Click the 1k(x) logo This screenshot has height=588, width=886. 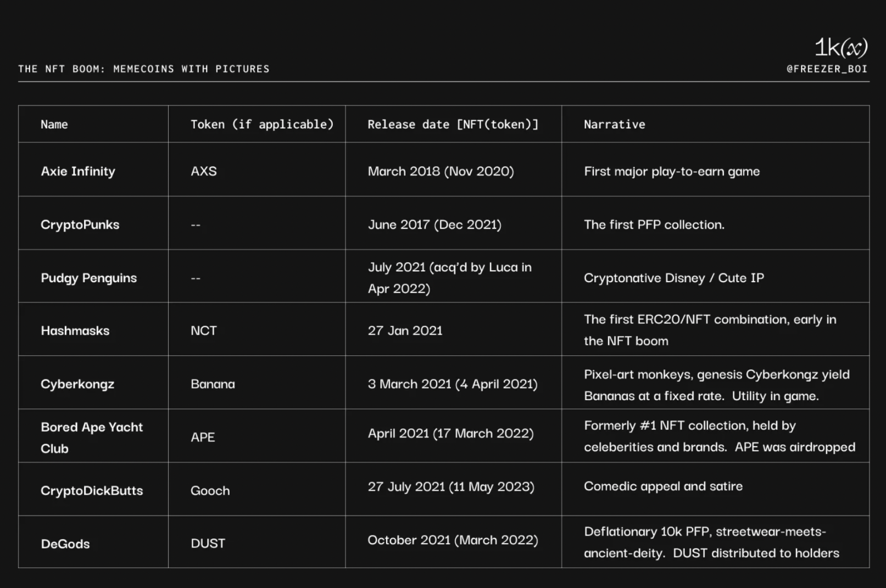point(841,48)
